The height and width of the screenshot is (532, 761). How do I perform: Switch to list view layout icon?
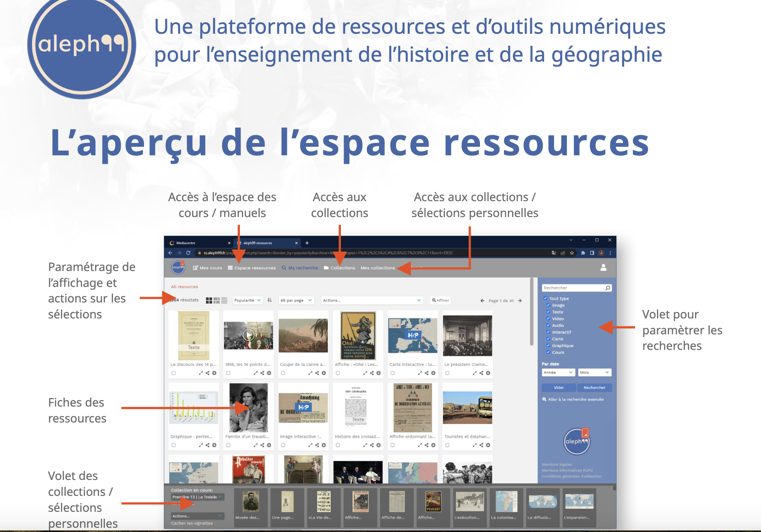pos(224,300)
